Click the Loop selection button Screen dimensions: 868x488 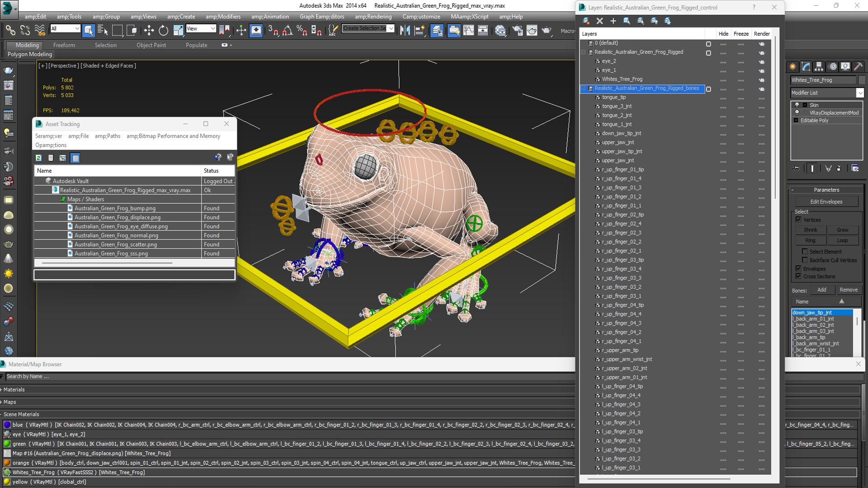point(842,240)
